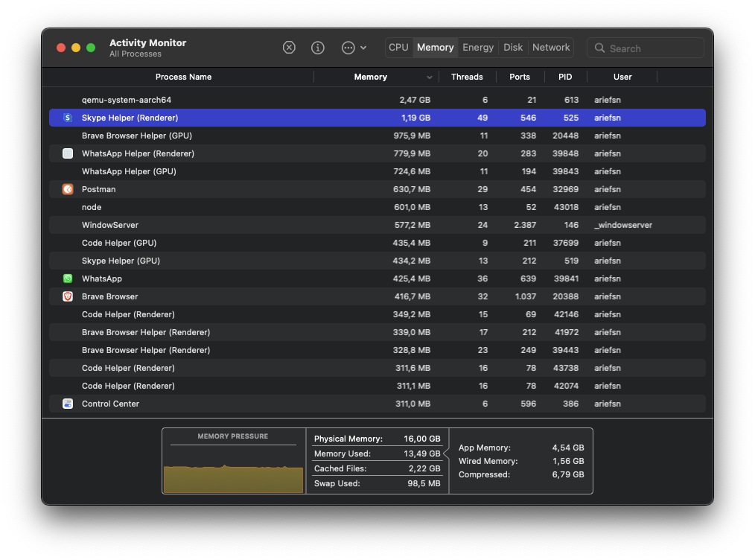Select the Skype Helper (GPU) process

[x=121, y=261]
